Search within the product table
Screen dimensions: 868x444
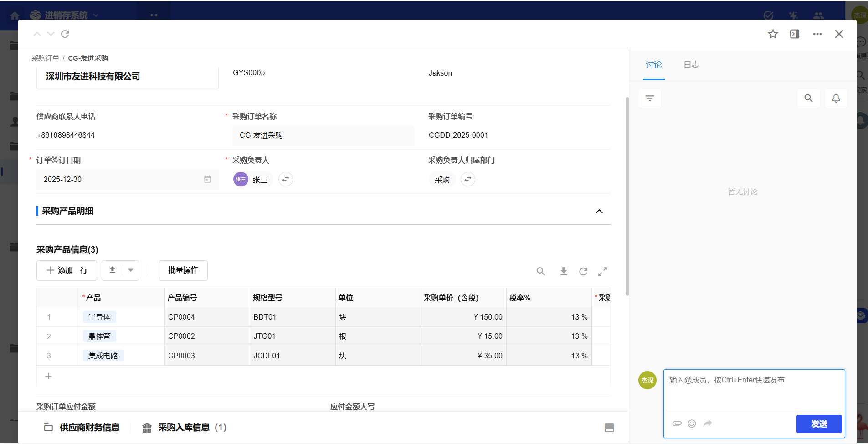[541, 271]
